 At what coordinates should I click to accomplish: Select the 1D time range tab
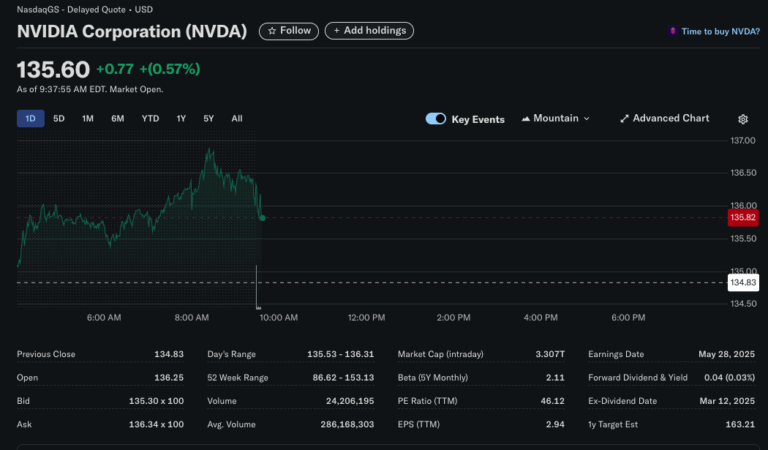pos(30,118)
